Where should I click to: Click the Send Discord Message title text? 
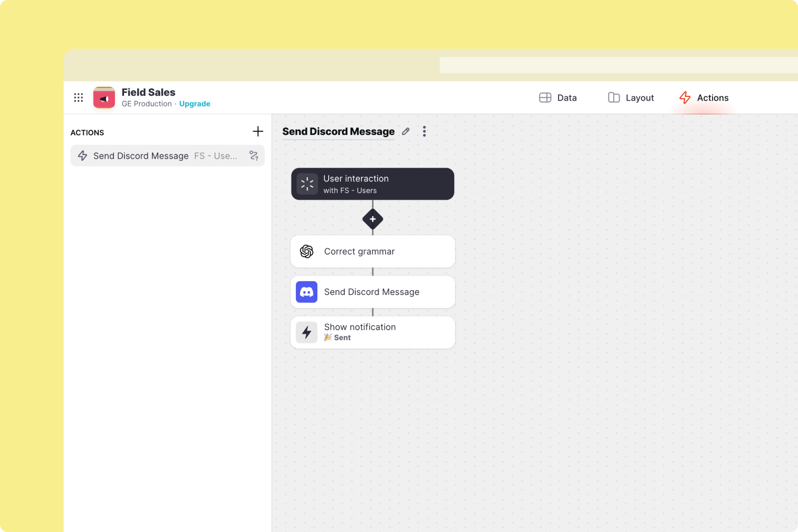(x=338, y=132)
